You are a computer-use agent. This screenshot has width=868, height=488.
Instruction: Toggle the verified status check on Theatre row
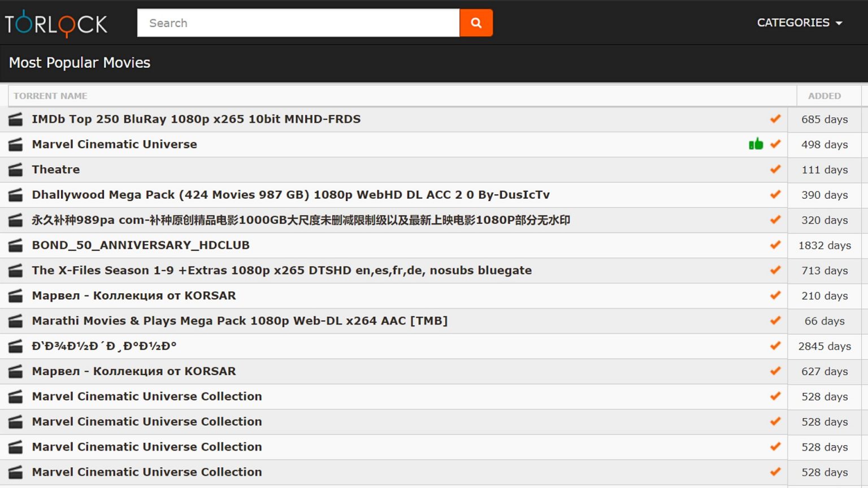pyautogui.click(x=775, y=169)
